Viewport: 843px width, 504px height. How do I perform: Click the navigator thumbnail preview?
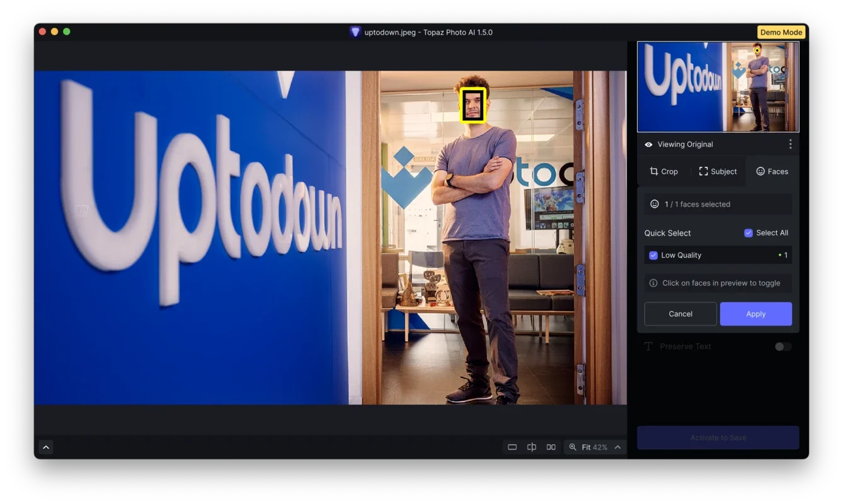[x=718, y=87]
